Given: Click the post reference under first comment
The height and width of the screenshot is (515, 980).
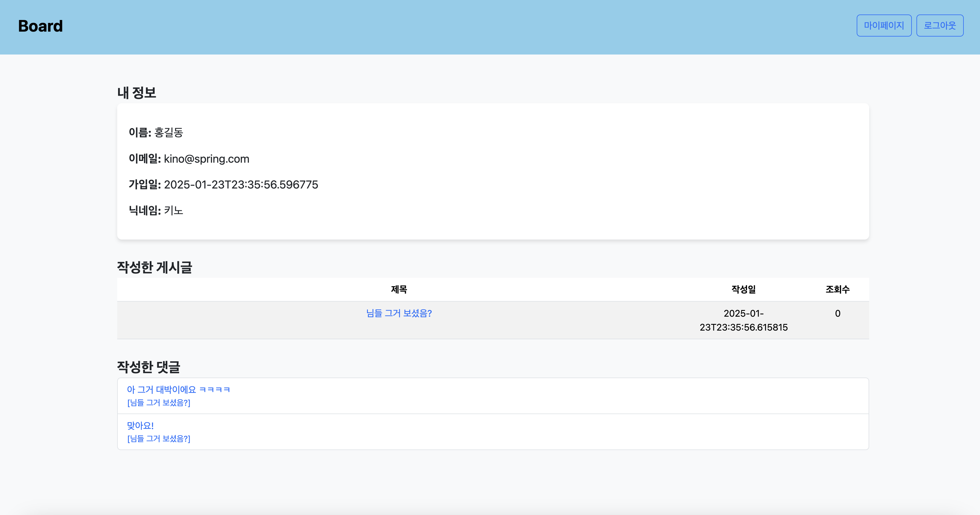Looking at the screenshot, I should [159, 402].
